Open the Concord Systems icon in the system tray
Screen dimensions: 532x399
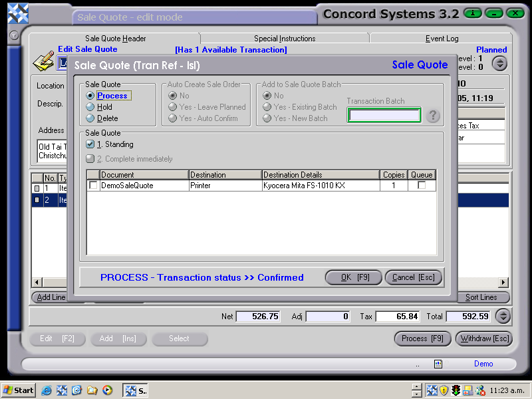[x=431, y=390]
